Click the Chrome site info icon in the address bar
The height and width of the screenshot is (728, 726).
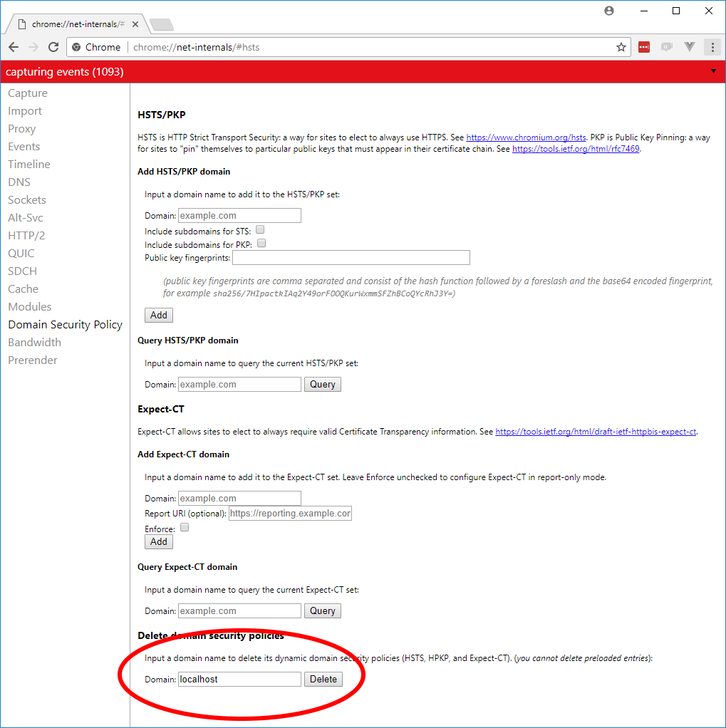coord(77,47)
